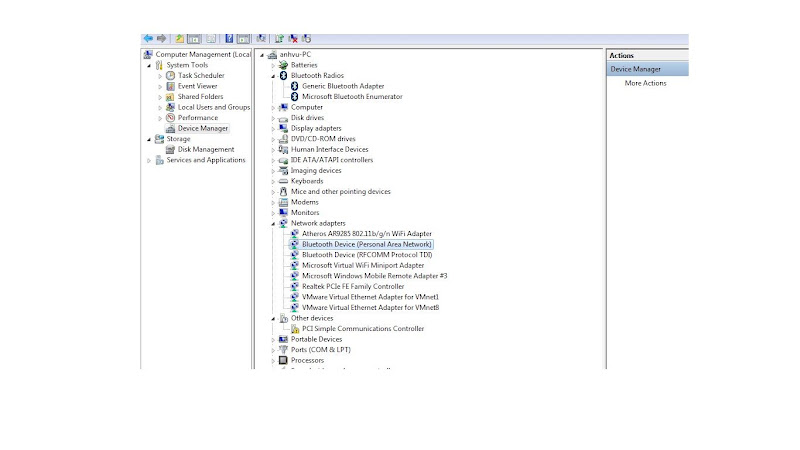Click the Help icon in the toolbar
This screenshot has height=450, width=800.
229,38
